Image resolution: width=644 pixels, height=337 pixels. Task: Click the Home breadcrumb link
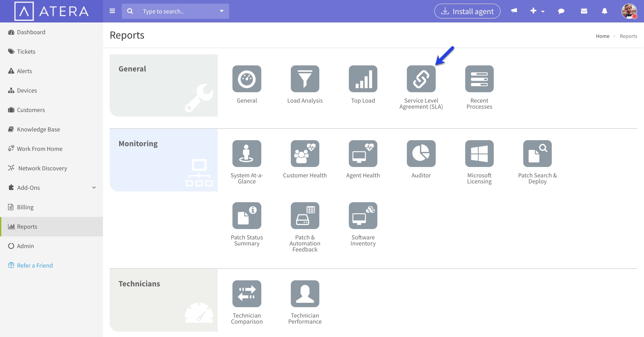602,36
